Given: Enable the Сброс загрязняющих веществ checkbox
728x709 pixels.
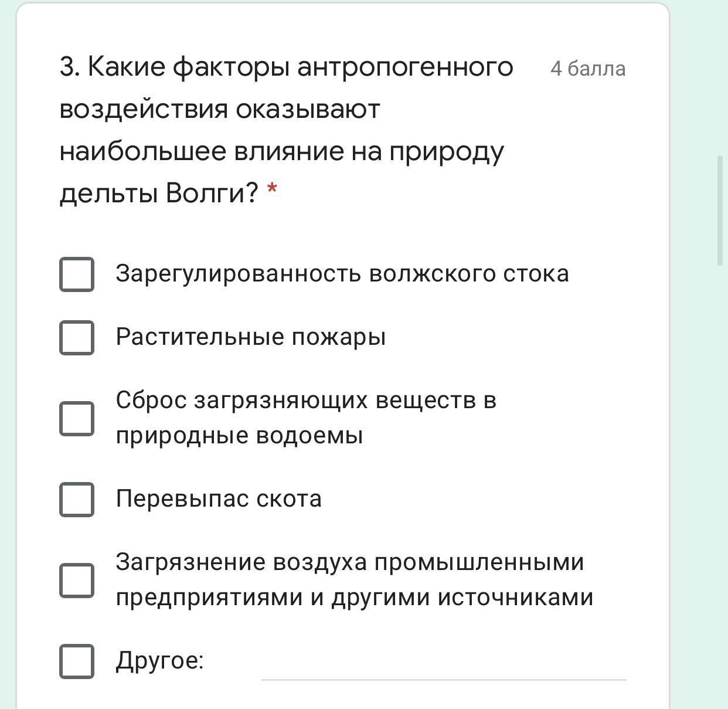Looking at the screenshot, I should pyautogui.click(x=77, y=418).
